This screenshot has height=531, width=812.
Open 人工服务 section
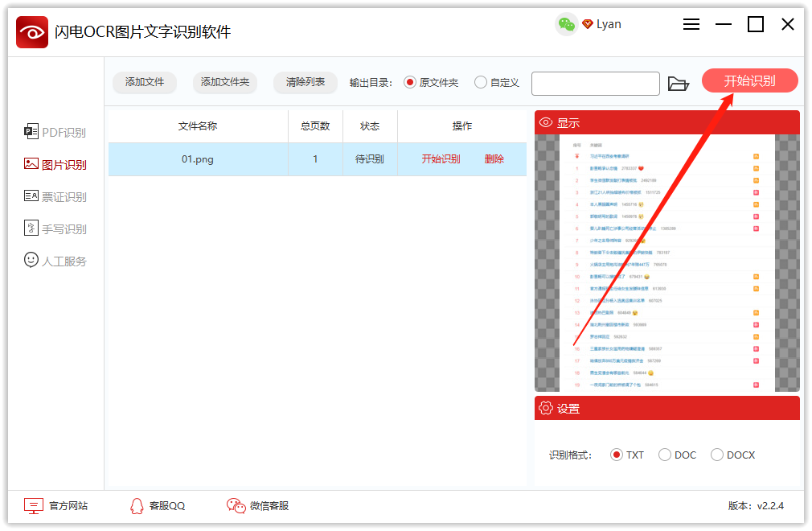pos(55,261)
